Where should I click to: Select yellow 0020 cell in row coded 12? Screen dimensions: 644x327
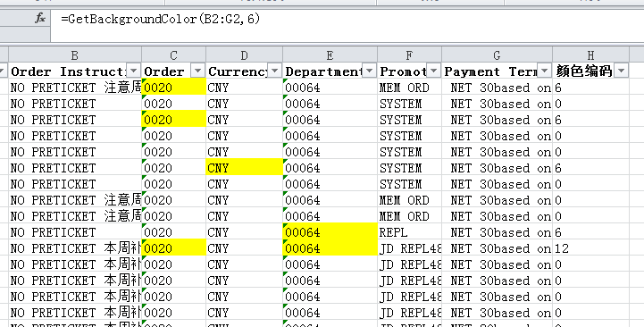point(174,248)
